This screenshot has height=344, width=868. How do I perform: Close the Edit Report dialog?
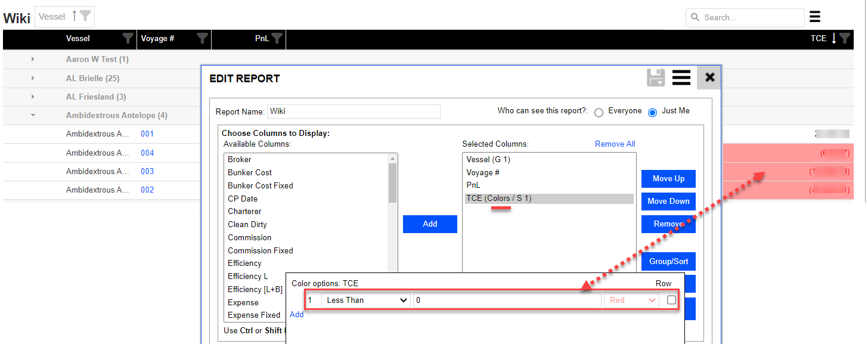pos(709,78)
